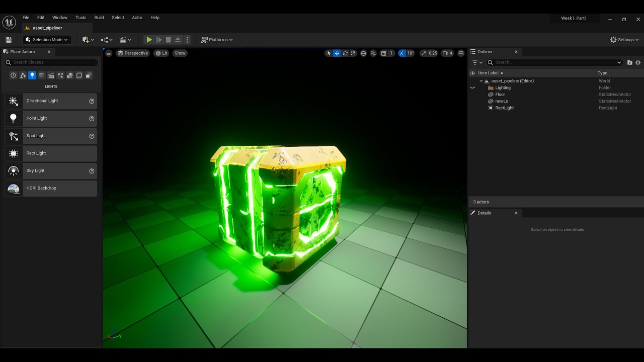This screenshot has height=362, width=644.
Task: Click the Directional Light actor entry
Action: [x=50, y=101]
